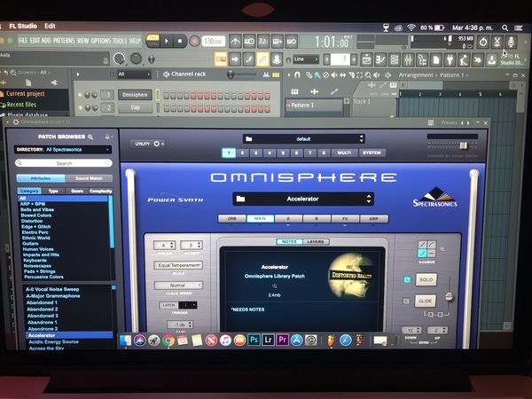Click the SOLO button
The image size is (532, 399).
click(426, 280)
